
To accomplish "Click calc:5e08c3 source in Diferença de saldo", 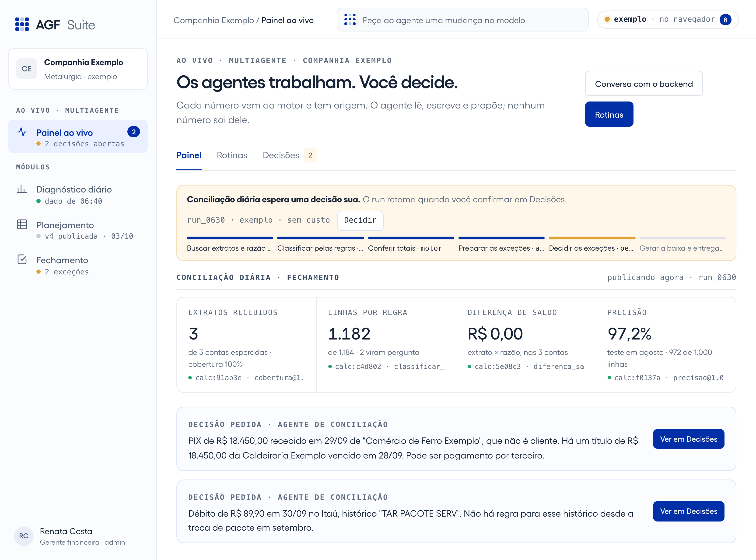I will (x=526, y=366).
